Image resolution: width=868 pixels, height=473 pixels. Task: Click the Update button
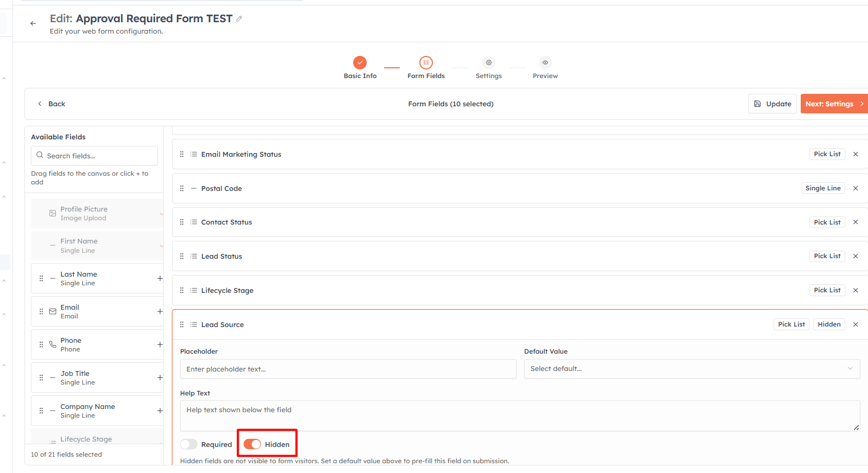tap(773, 104)
